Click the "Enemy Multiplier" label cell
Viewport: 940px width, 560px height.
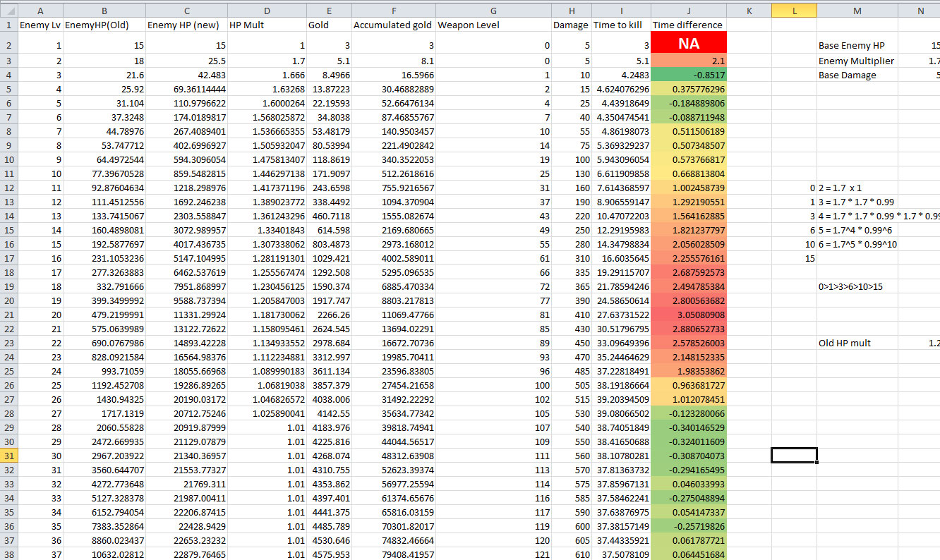coord(857,61)
